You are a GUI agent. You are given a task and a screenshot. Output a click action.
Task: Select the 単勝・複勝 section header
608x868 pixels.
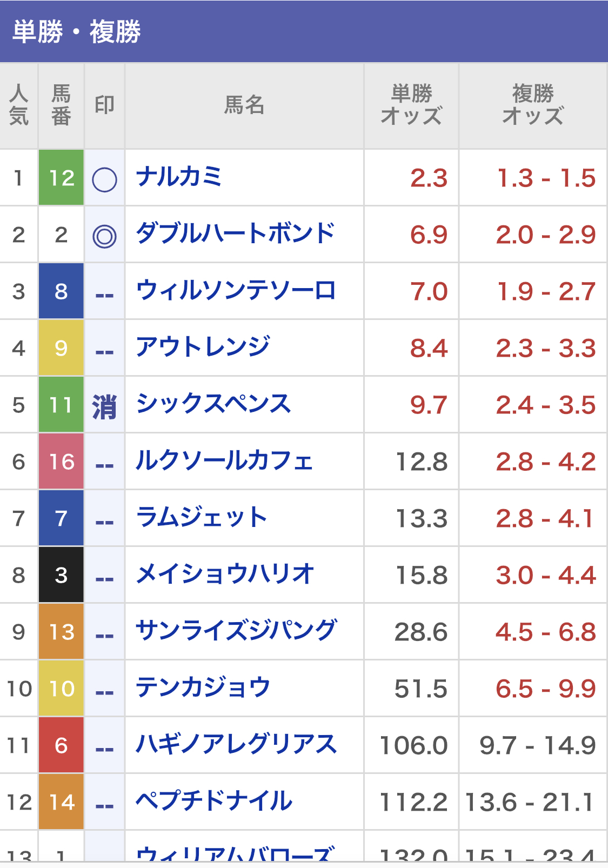coord(77,31)
